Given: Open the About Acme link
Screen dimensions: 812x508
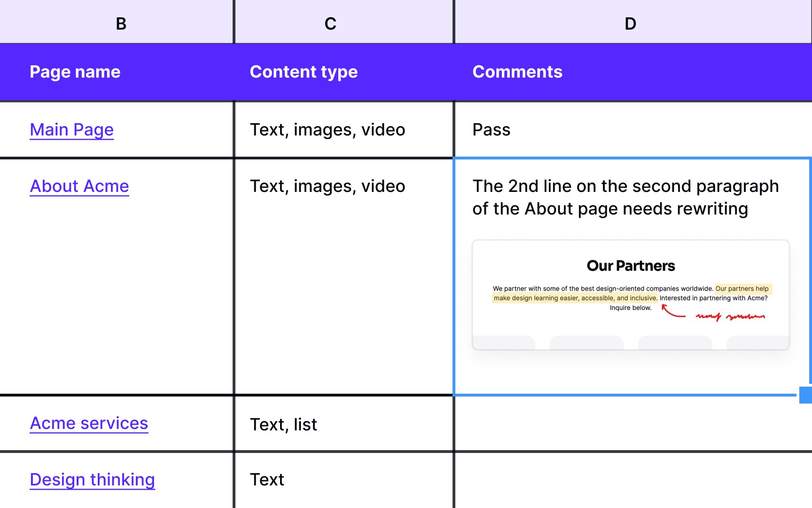Looking at the screenshot, I should [79, 186].
